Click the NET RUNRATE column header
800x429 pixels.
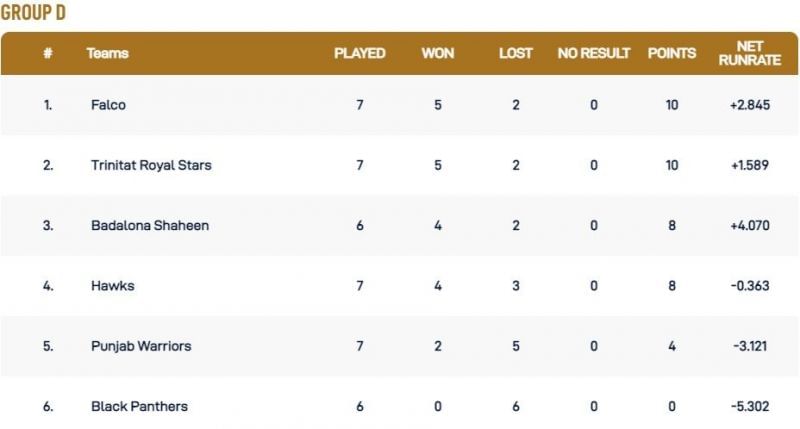click(749, 53)
